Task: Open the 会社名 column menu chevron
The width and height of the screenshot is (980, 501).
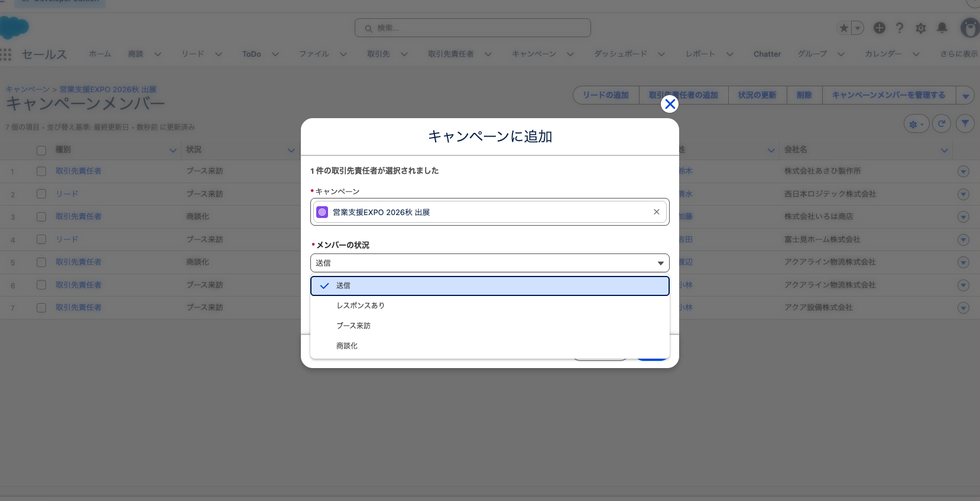Action: click(945, 150)
